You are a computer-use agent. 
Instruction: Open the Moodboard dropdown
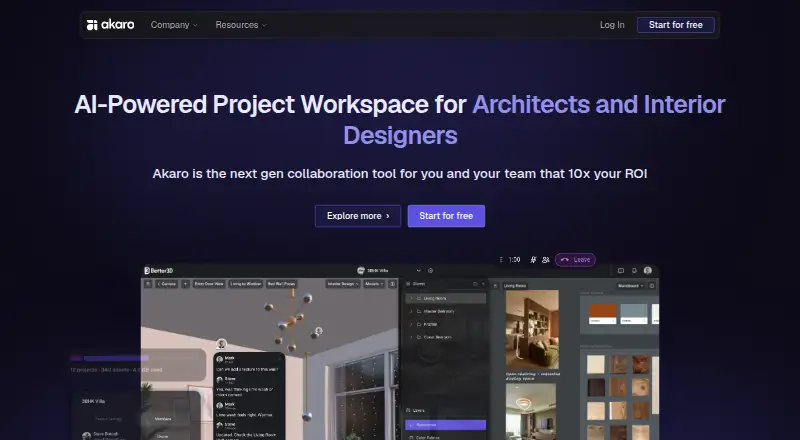[x=631, y=286]
